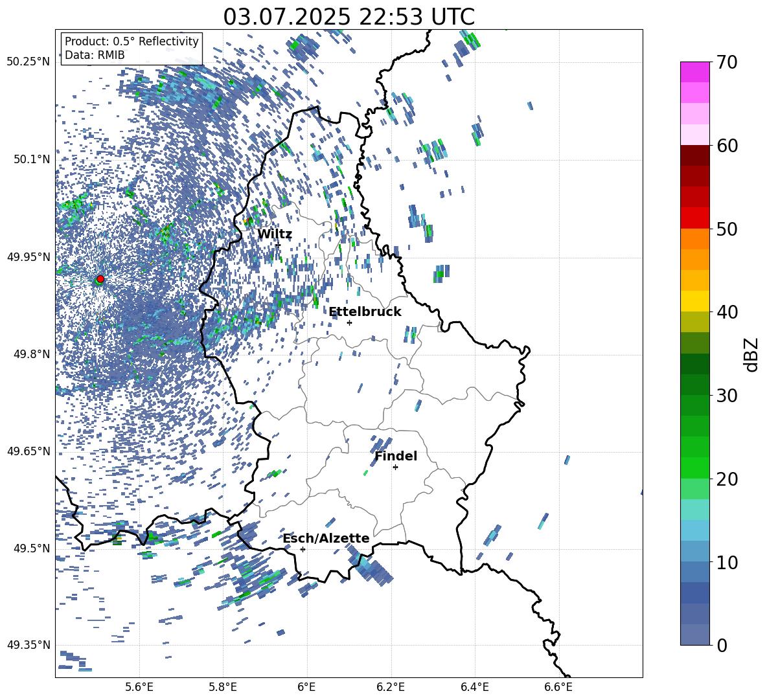Viewport: 767px width, 700px height.
Task: Click the red radar location marker
Action: coord(100,279)
